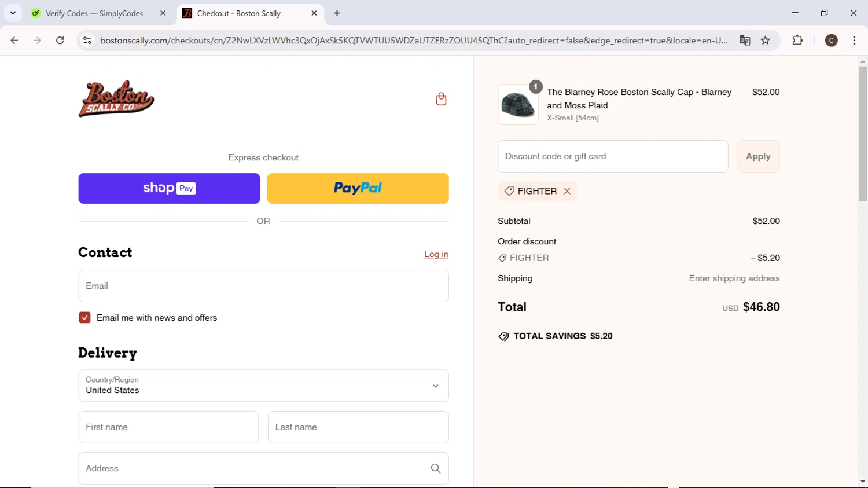Click the Enter shipping address text

point(734,278)
